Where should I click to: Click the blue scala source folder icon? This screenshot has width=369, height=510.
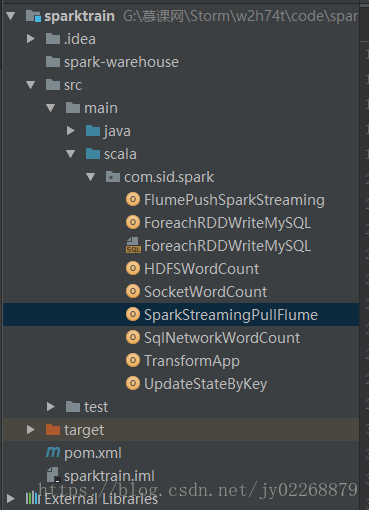point(93,154)
